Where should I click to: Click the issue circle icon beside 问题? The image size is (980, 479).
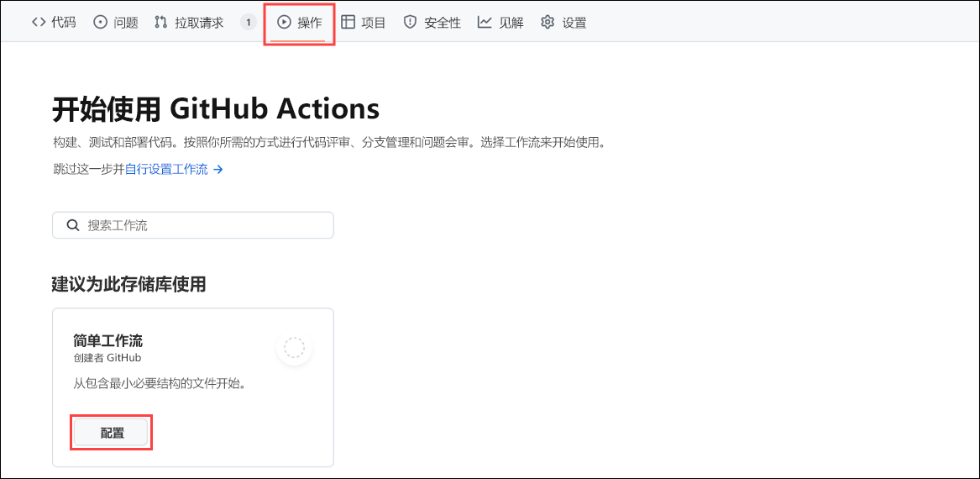[100, 23]
